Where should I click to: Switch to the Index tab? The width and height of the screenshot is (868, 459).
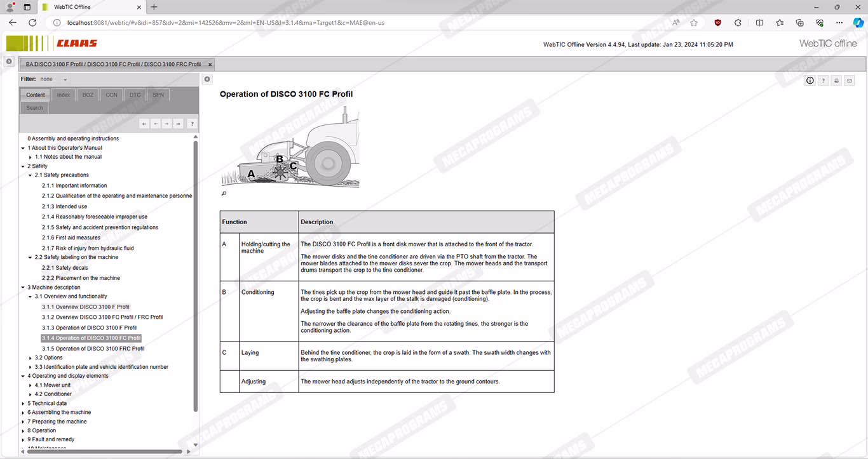point(64,95)
